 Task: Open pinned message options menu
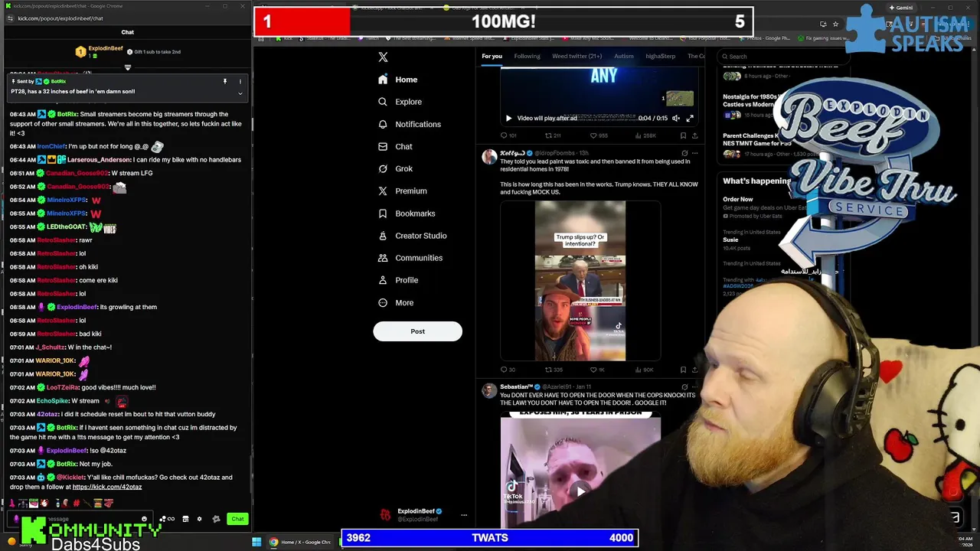click(x=240, y=81)
